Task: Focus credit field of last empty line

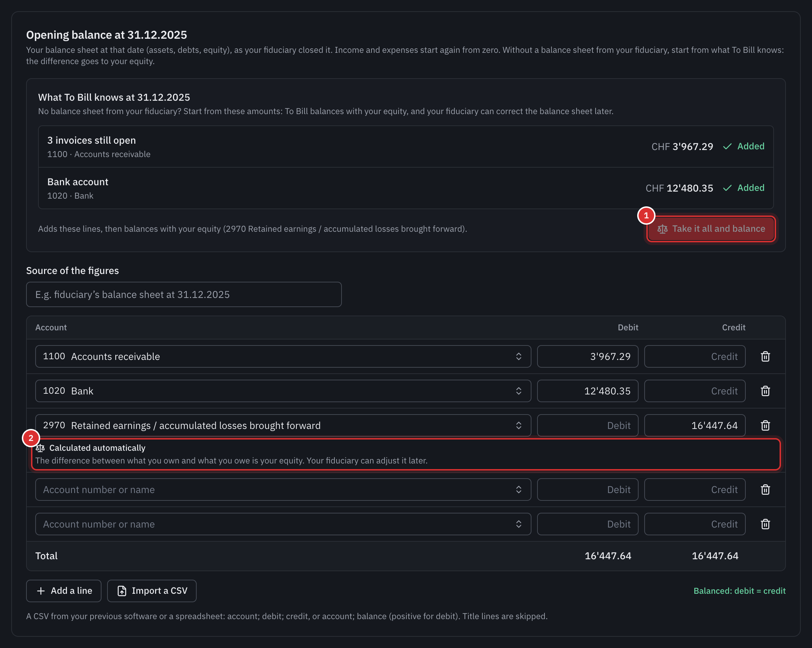Action: (695, 524)
